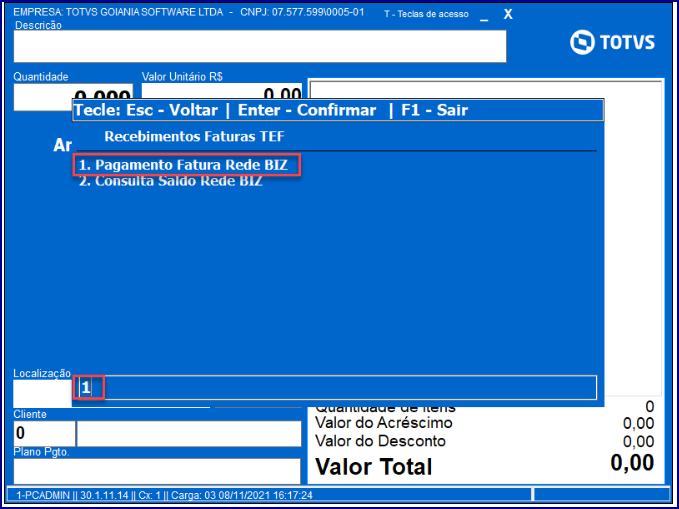This screenshot has height=509, width=679.
Task: Select option 2. Consulta Saldo Rede BIZ
Action: click(x=171, y=182)
